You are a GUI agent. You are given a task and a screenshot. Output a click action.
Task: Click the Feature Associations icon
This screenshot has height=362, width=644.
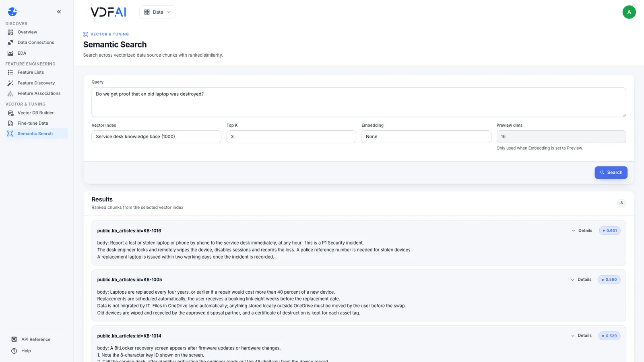point(10,93)
